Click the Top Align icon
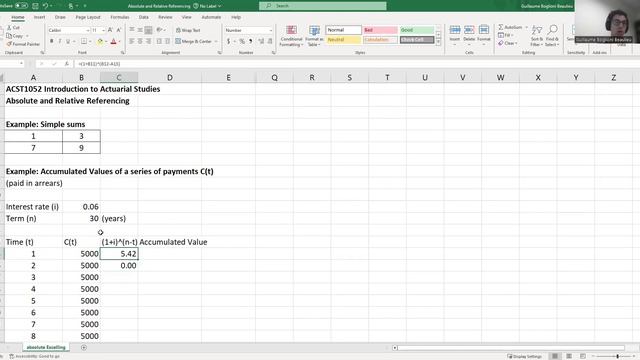 click(132, 30)
